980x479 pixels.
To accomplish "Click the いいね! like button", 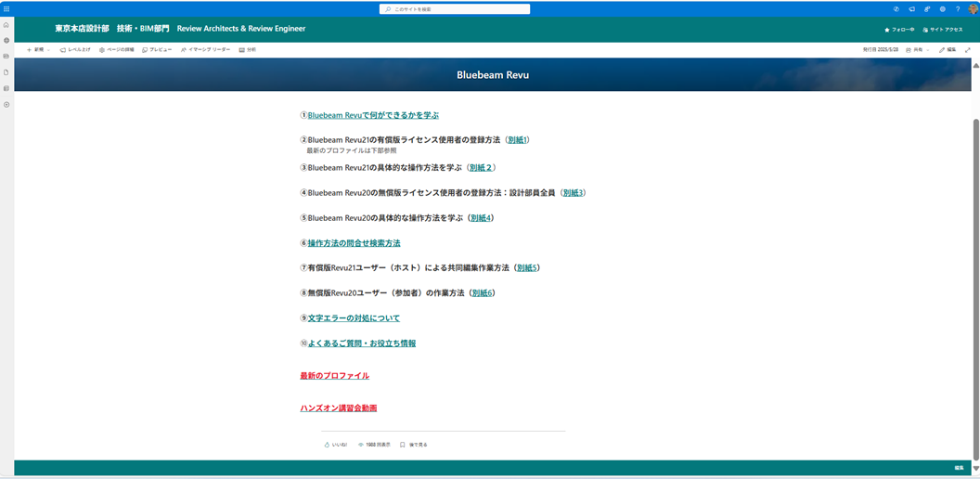I will (x=336, y=445).
